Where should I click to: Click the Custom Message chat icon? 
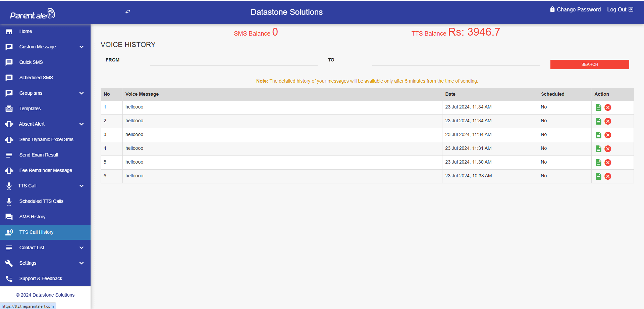(x=9, y=47)
